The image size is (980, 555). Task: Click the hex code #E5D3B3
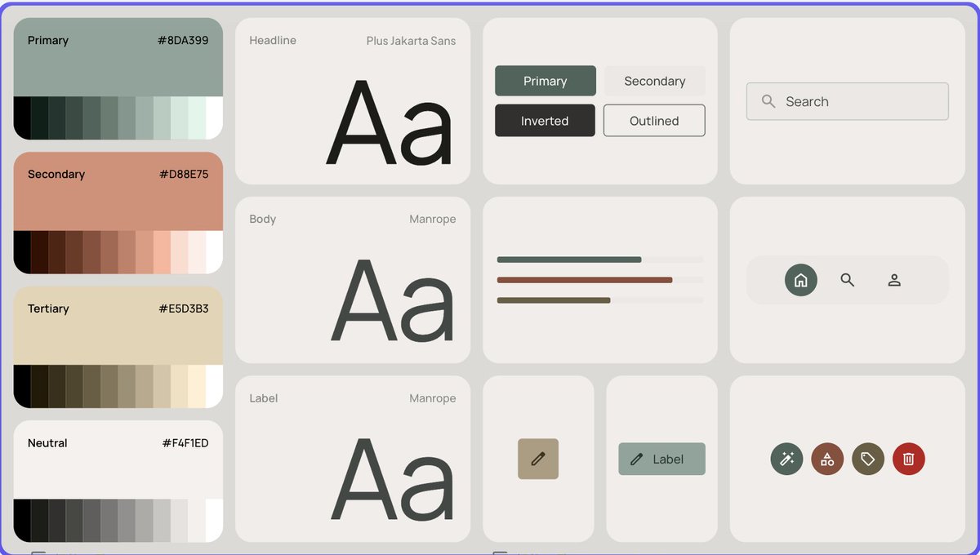pos(183,309)
